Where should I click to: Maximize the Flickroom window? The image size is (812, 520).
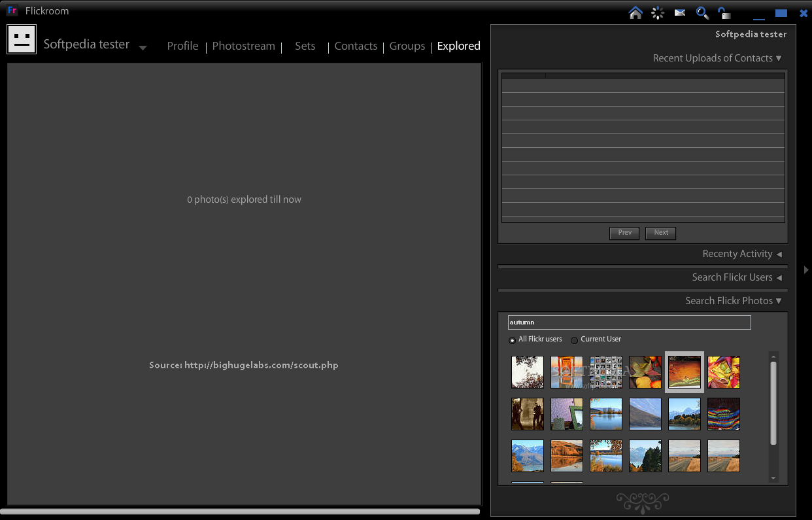click(781, 13)
